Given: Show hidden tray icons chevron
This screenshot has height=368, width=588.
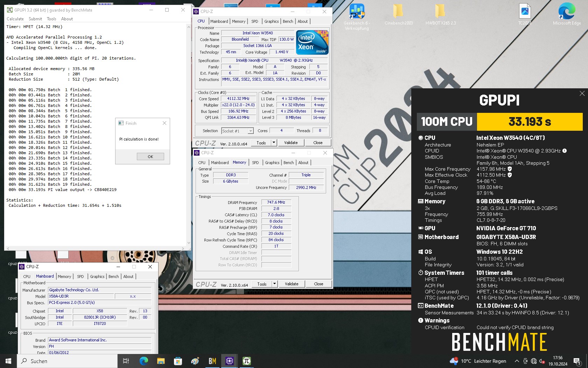Looking at the screenshot, I should coord(517,361).
